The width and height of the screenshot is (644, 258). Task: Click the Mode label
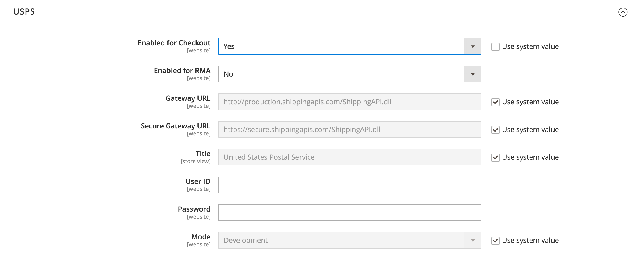pyautogui.click(x=201, y=237)
